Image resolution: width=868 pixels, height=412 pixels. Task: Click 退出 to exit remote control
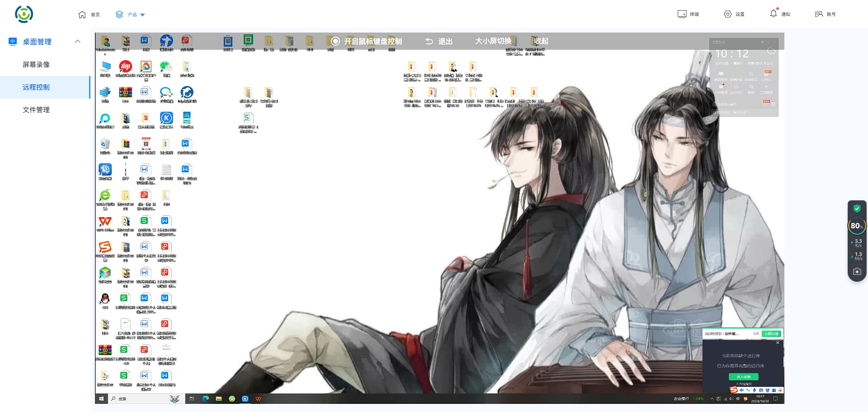[439, 41]
